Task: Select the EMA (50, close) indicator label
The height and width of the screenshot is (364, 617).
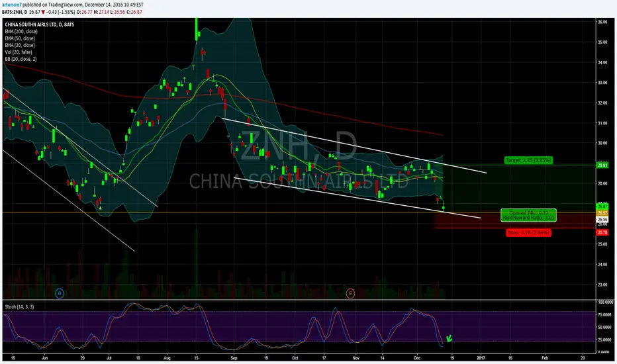Action: [20, 38]
